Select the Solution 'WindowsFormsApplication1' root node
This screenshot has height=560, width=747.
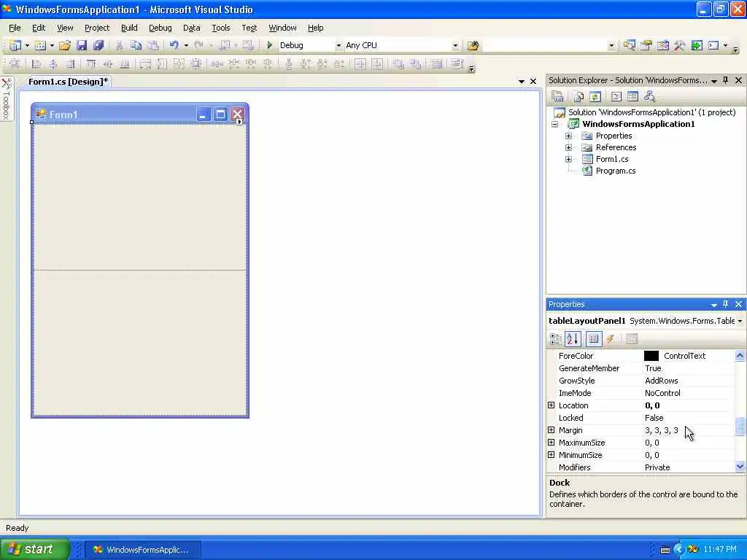[651, 112]
